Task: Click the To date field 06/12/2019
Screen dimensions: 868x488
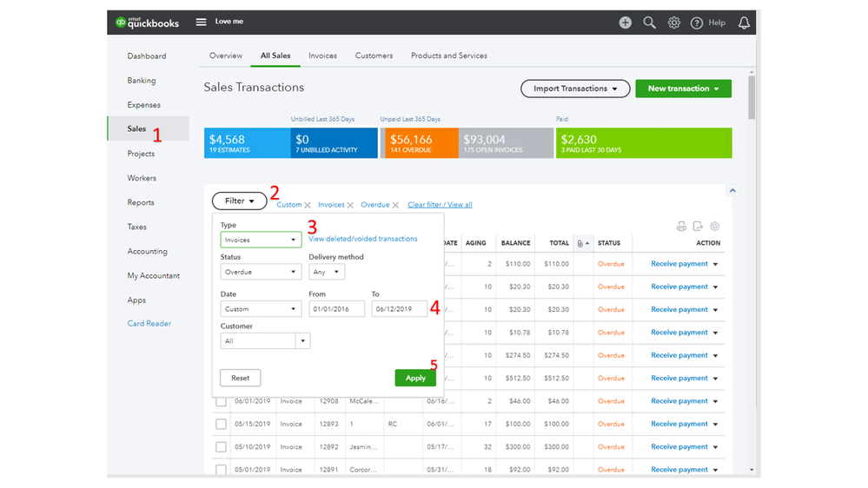Action: (x=399, y=309)
